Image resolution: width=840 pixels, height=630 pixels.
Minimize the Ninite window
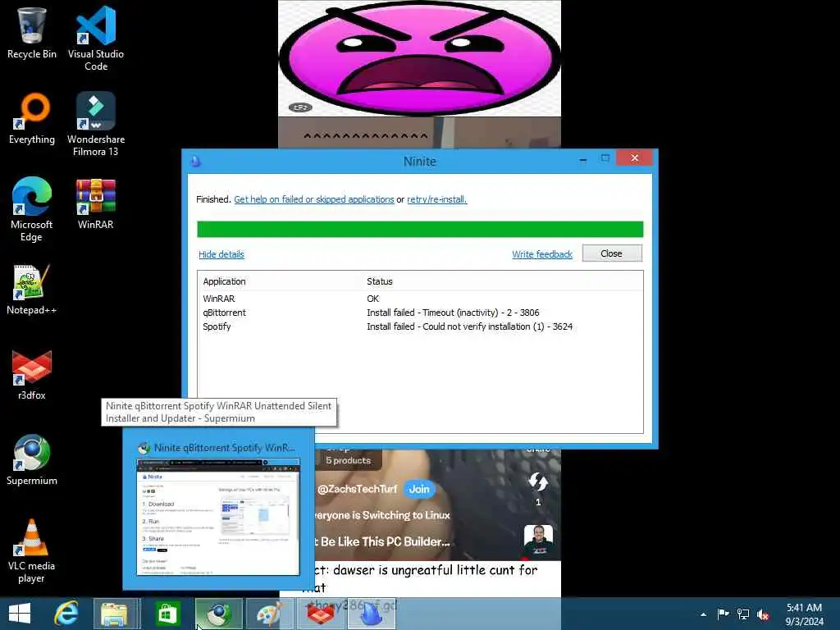(583, 160)
